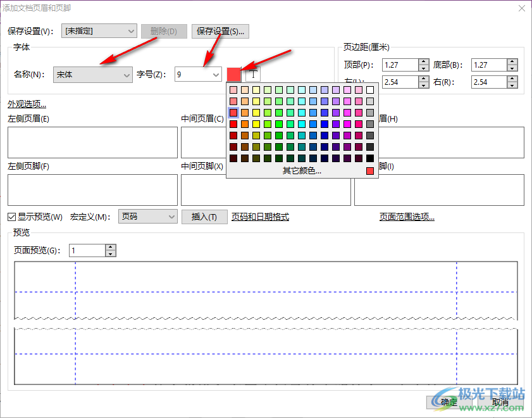Click the 删除(D) button

point(164,31)
